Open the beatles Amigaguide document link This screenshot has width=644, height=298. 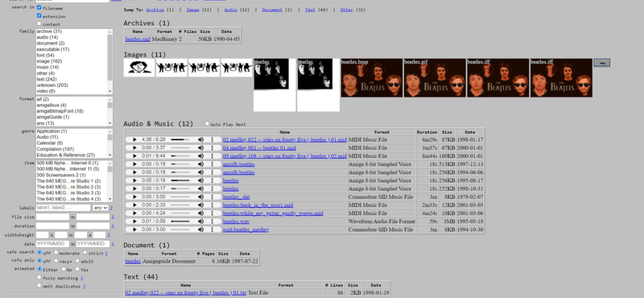[133, 261]
